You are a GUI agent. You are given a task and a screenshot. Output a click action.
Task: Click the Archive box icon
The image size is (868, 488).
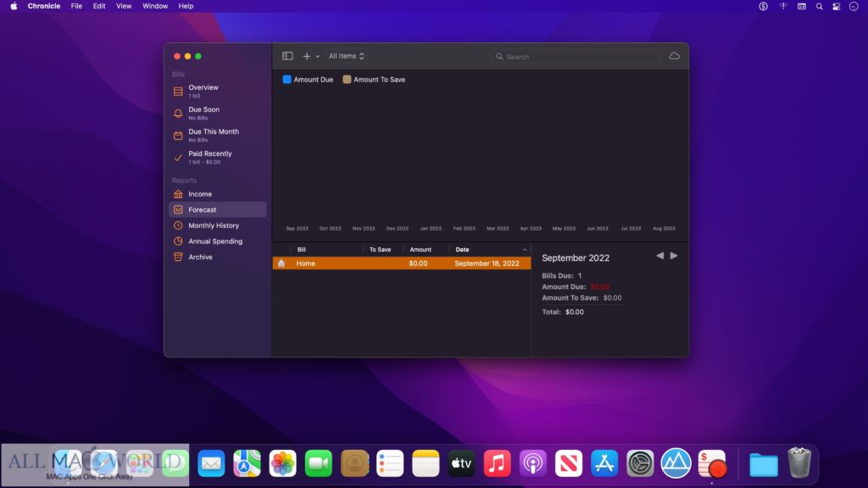(178, 258)
